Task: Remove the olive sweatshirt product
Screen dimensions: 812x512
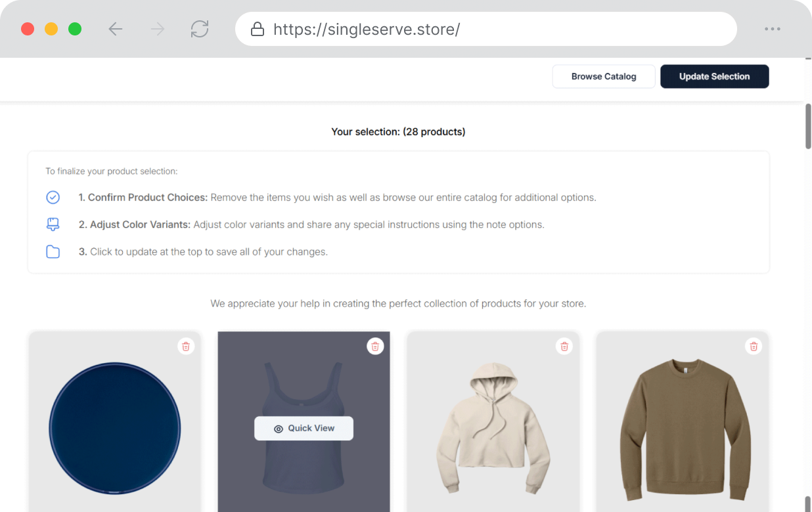Action: point(754,347)
